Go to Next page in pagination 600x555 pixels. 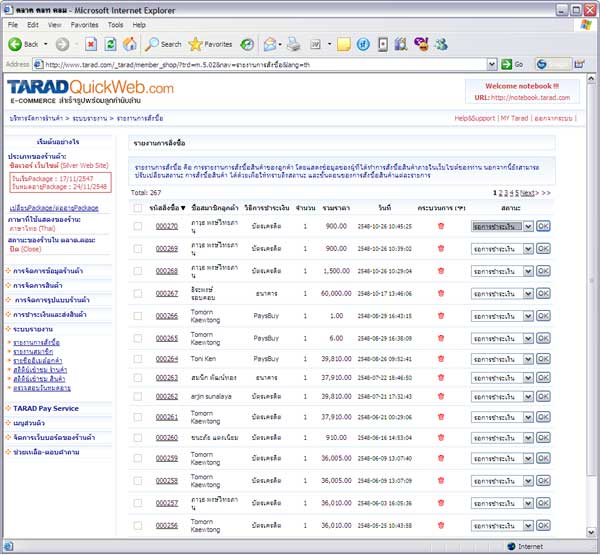(529, 193)
